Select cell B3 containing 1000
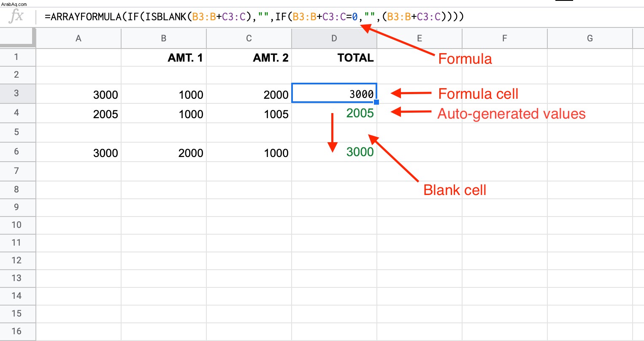 pos(164,94)
